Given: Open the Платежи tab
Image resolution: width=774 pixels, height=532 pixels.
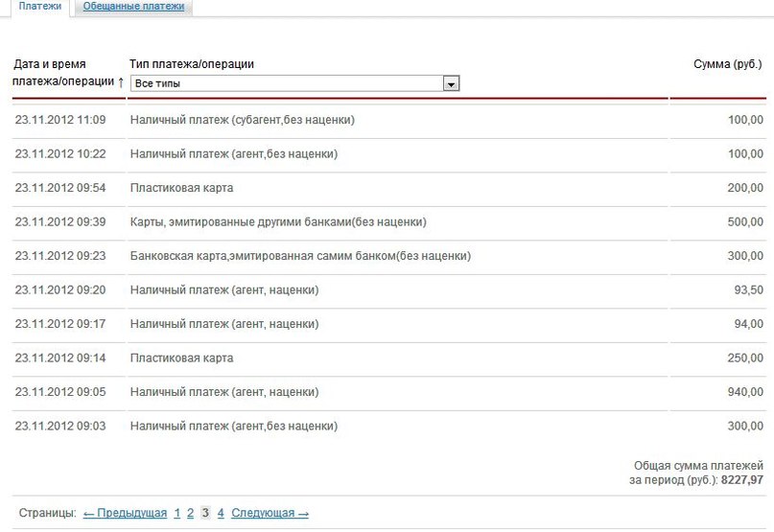Looking at the screenshot, I should coord(40,7).
